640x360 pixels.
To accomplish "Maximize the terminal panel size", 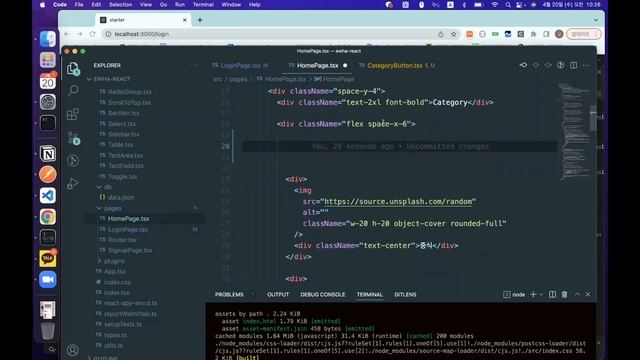I will 577,294.
